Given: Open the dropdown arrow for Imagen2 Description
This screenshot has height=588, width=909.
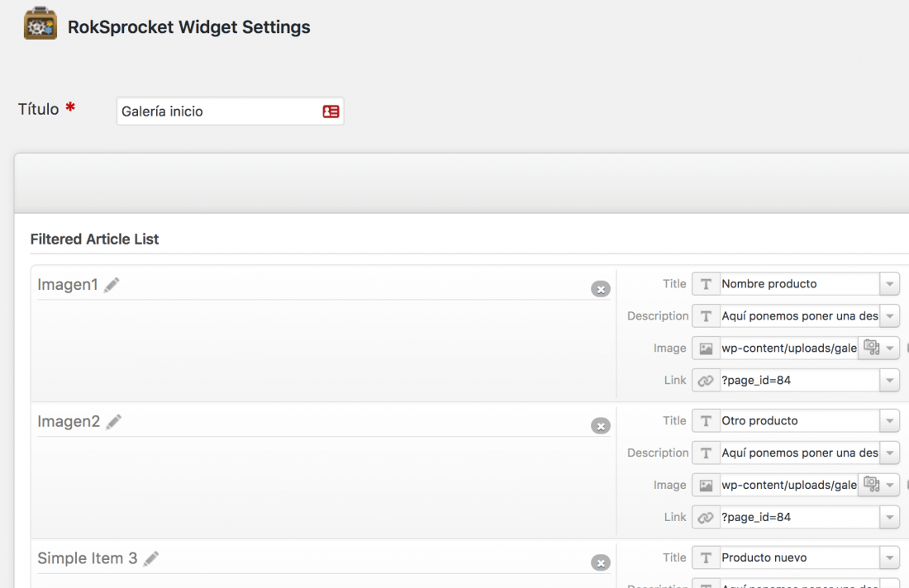Looking at the screenshot, I should (x=889, y=453).
